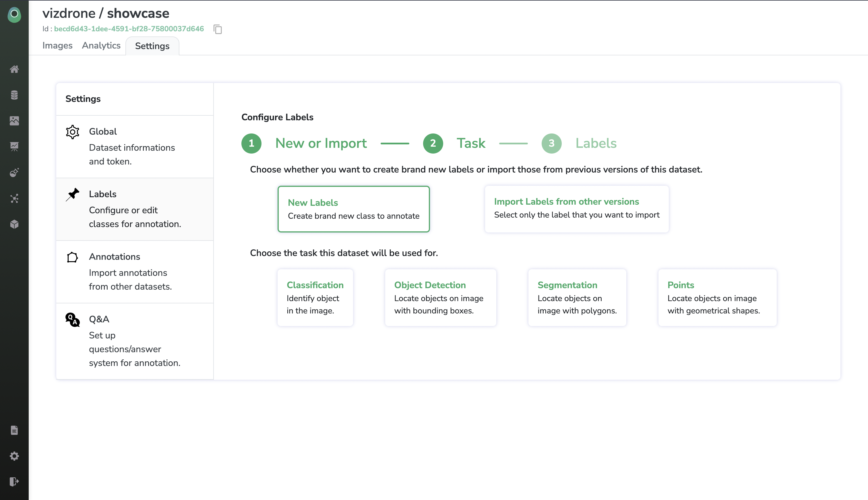The width and height of the screenshot is (868, 500).
Task: Choose the Object Detection task
Action: (440, 297)
